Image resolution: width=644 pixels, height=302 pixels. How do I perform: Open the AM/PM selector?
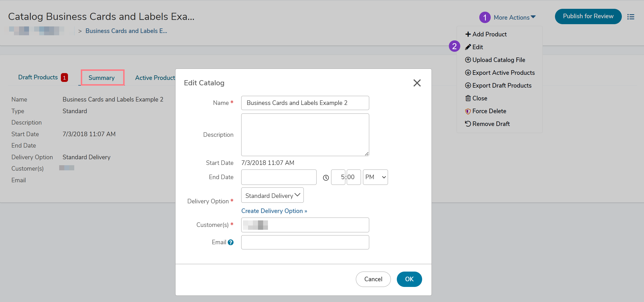pyautogui.click(x=375, y=177)
